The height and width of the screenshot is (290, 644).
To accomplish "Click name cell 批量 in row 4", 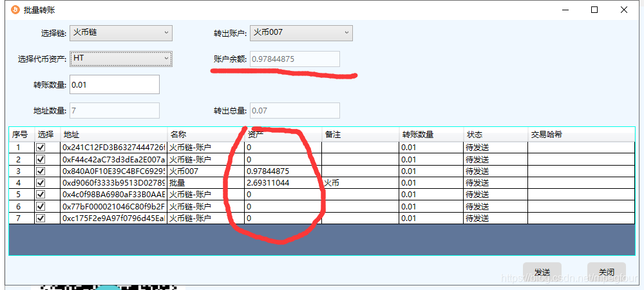I will 206,183.
